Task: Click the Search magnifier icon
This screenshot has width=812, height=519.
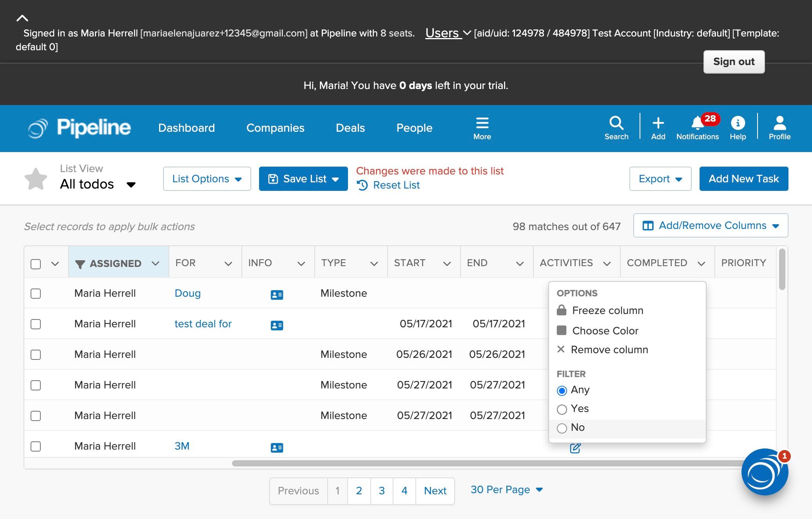Action: tap(616, 123)
